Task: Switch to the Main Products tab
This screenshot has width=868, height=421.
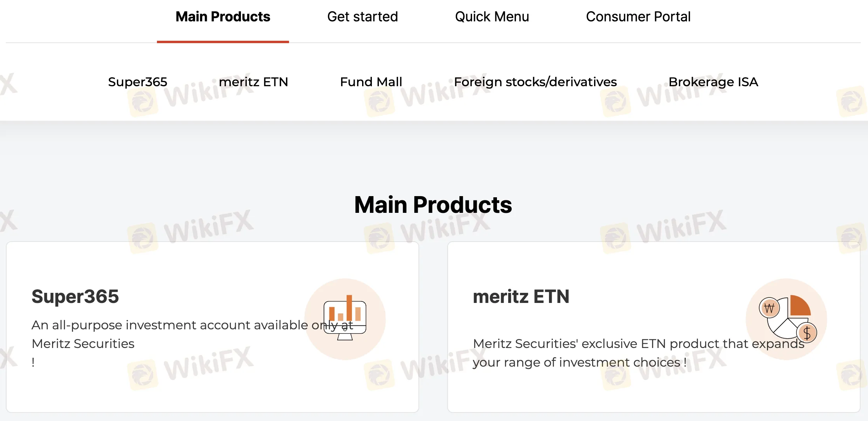Action: [223, 17]
